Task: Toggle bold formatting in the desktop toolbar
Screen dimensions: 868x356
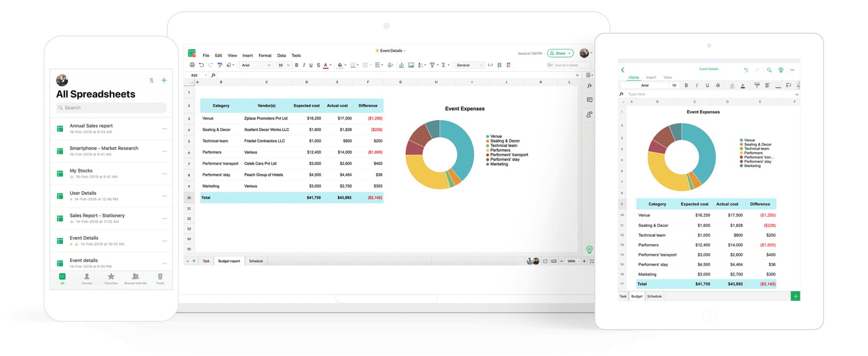Action: point(297,65)
